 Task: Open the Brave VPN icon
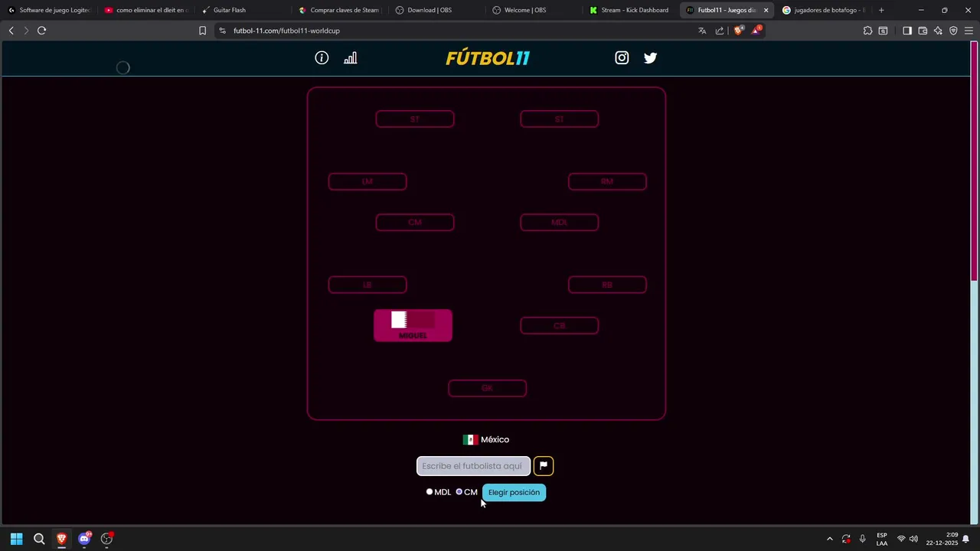point(953,31)
